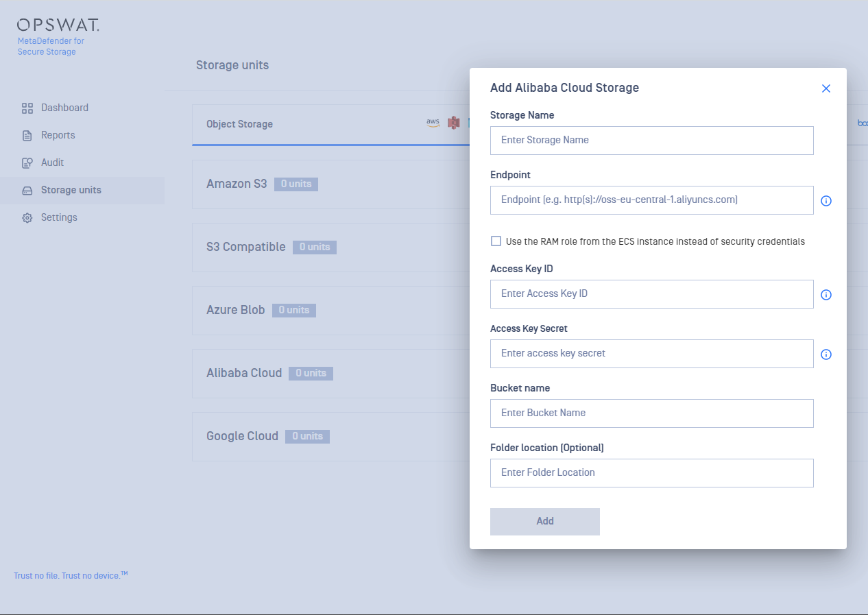868x615 pixels.
Task: Click the S3 Compatible row title
Action: (246, 247)
